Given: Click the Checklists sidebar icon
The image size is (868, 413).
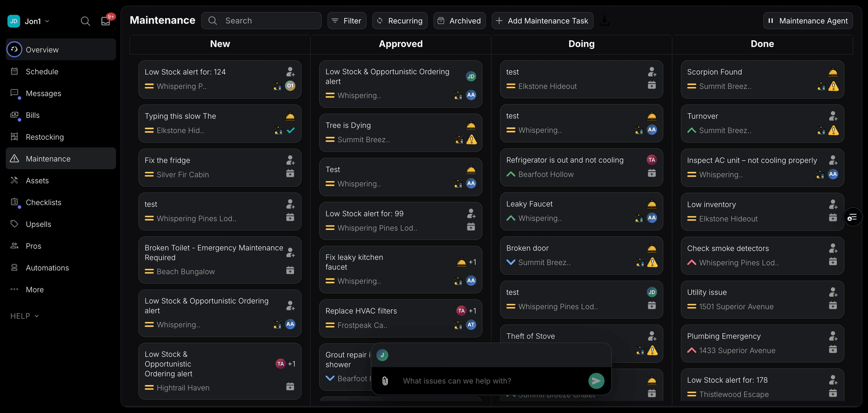Looking at the screenshot, I should click(x=15, y=202).
